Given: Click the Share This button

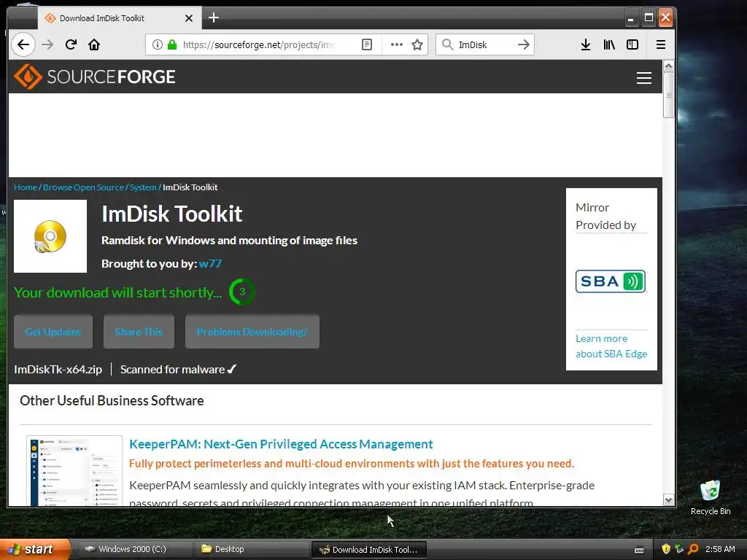Looking at the screenshot, I should (139, 332).
